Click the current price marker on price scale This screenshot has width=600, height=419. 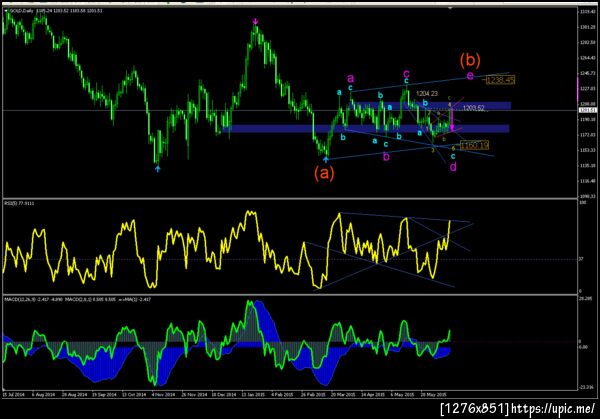587,110
